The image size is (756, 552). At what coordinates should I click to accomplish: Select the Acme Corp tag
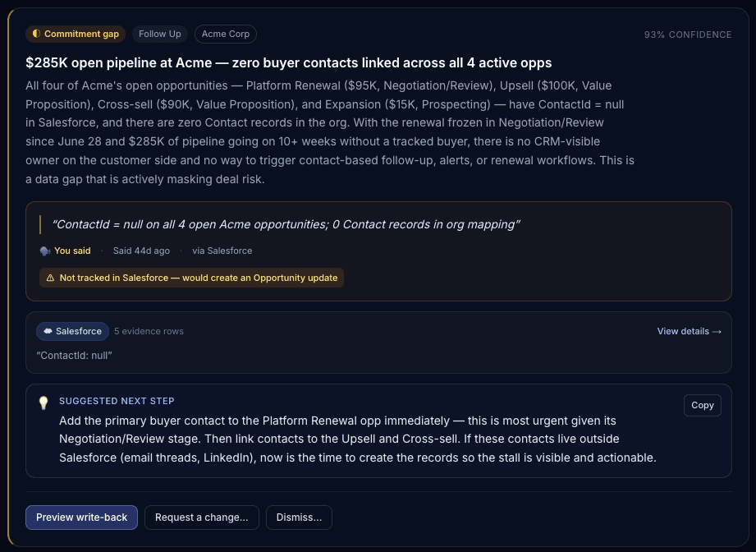(226, 34)
